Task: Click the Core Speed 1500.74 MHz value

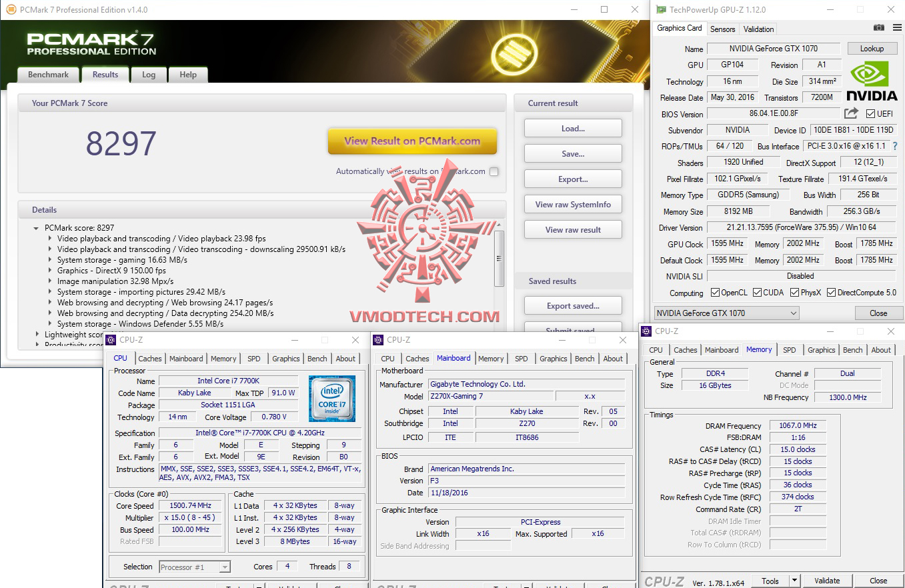Action: (190, 505)
